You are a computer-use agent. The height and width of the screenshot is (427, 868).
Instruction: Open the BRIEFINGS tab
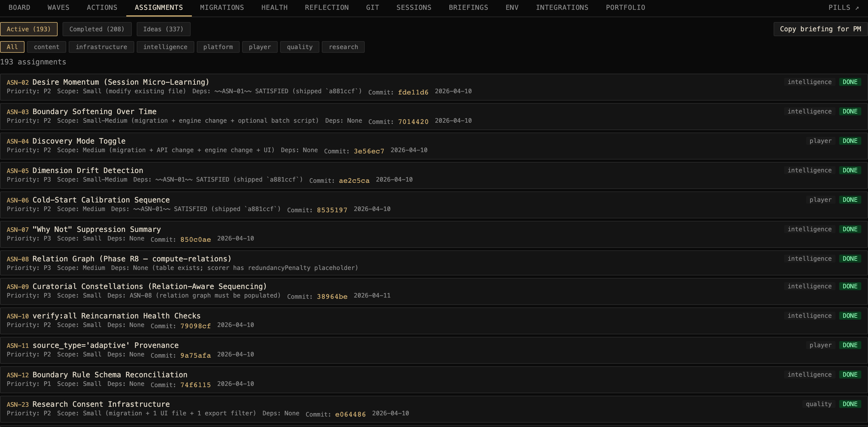coord(468,7)
